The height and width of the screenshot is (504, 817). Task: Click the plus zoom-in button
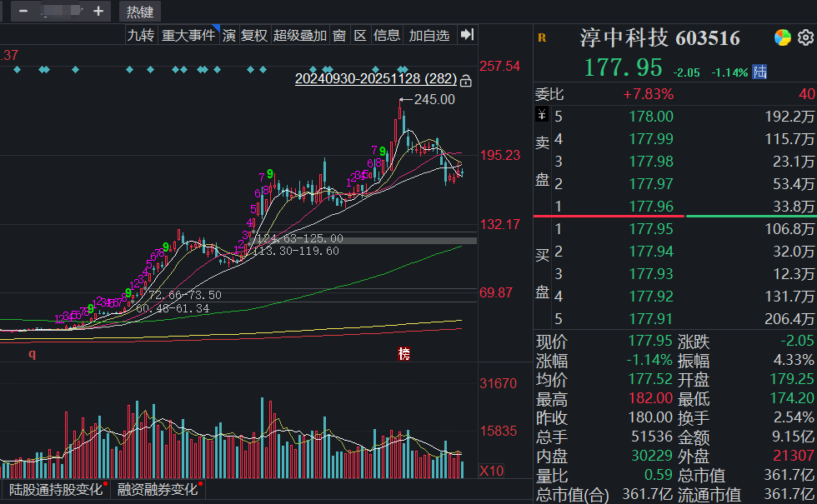[98, 11]
